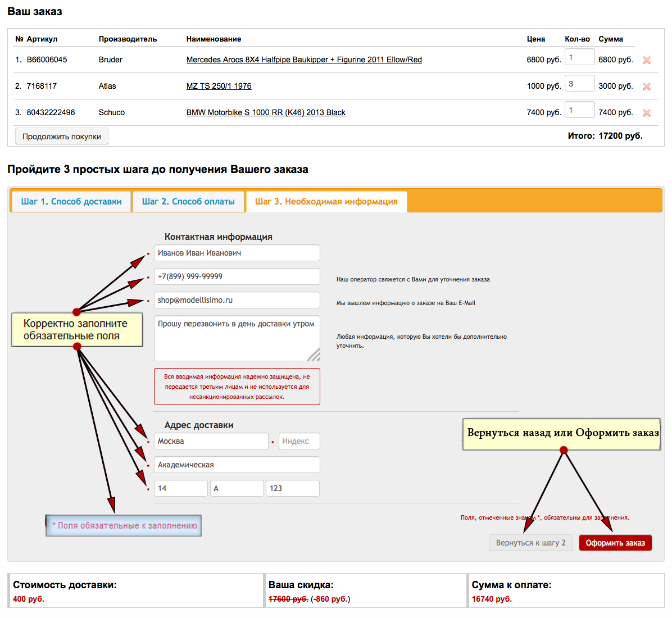Open the MZ TS 250/1 1976 link
The image size is (672, 618).
219,86
